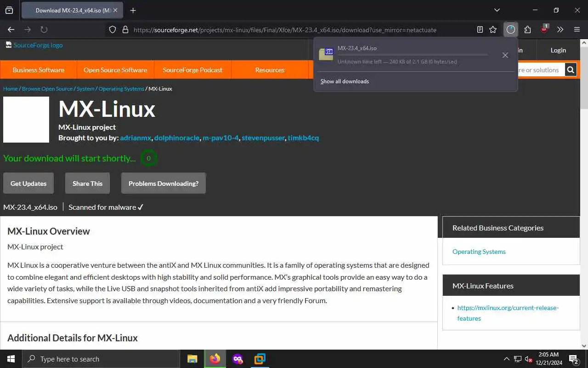This screenshot has width=588, height=368.
Task: Open network status tray icon
Action: [518, 359]
